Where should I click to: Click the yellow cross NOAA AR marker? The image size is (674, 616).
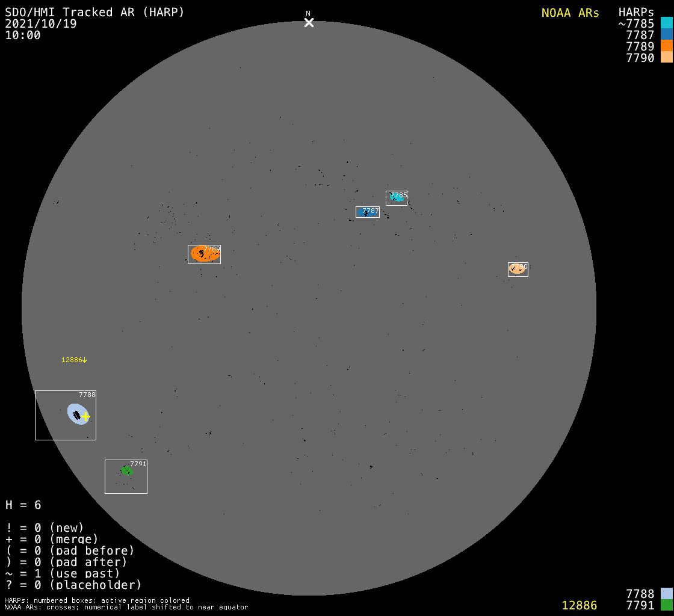[x=86, y=416]
